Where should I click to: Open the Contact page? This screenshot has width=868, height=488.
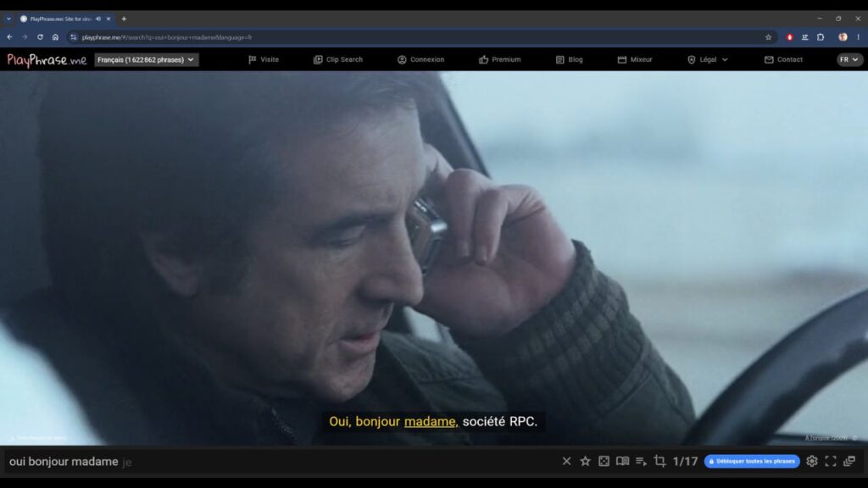point(783,60)
